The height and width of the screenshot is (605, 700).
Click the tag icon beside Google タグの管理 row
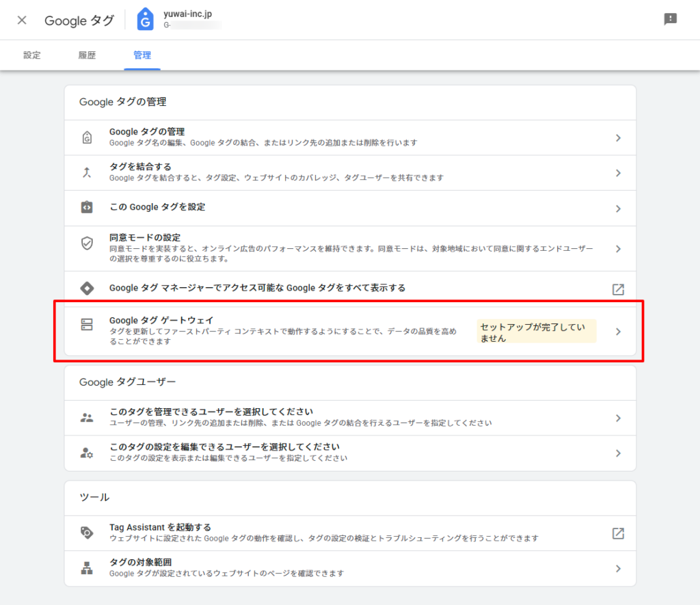pyautogui.click(x=87, y=137)
